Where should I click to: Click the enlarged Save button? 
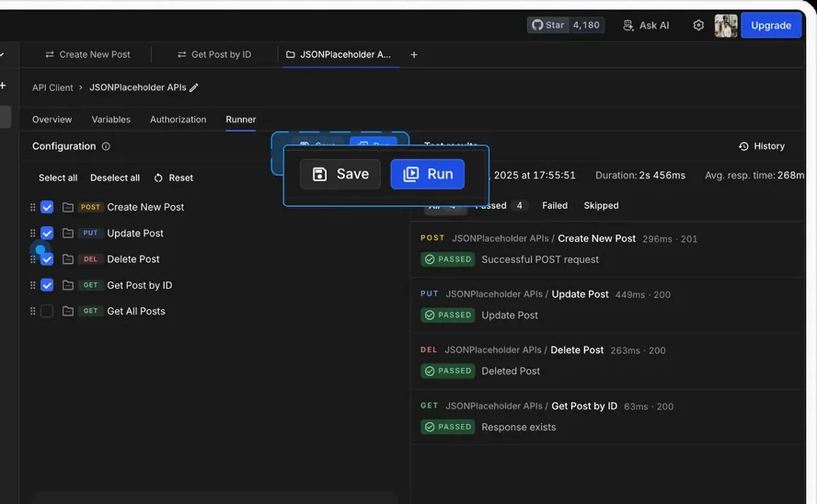coord(340,174)
